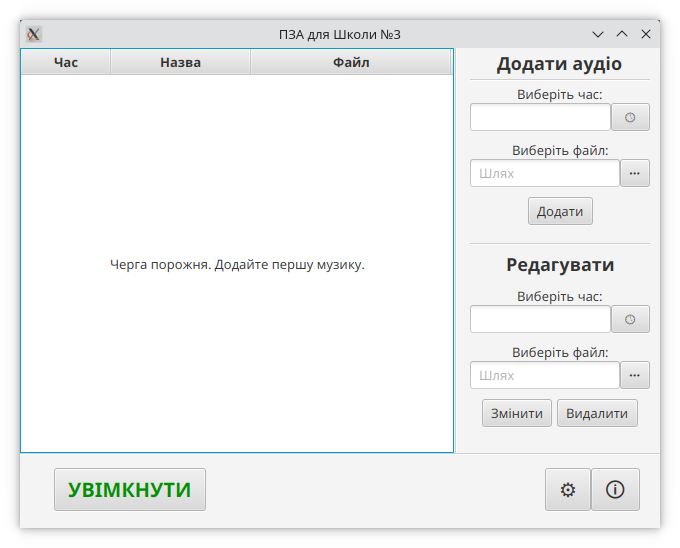Click file browse button under Додати аудіо
Image resolution: width=680 pixels, height=548 pixels.
click(x=635, y=174)
